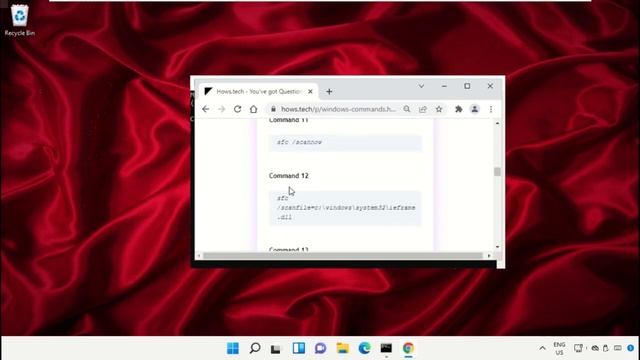Go back with Chrome's back arrow
This screenshot has height=360, width=640.
pos(206,109)
